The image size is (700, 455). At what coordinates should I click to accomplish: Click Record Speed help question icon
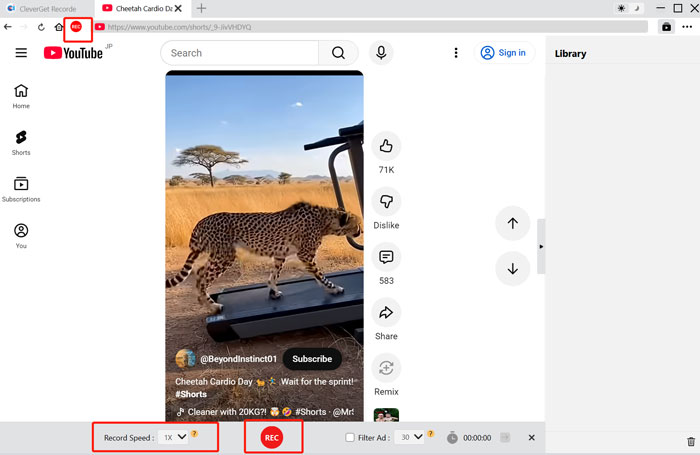[x=195, y=434]
